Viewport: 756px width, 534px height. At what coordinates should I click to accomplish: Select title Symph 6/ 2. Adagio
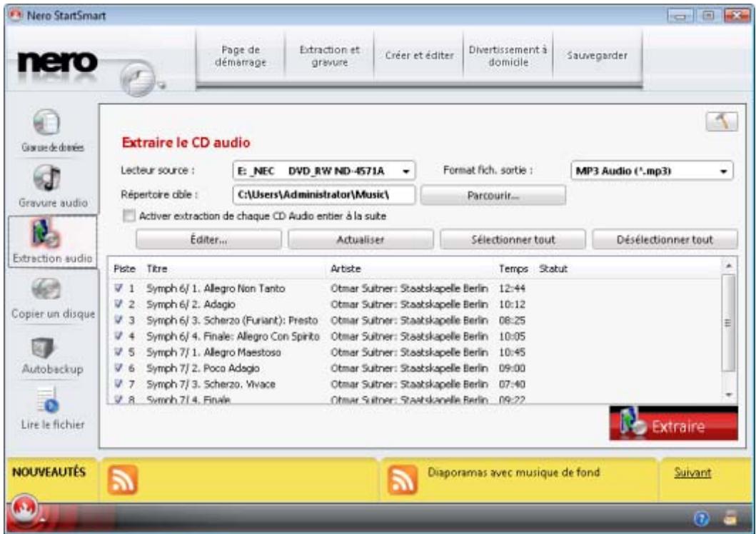tap(191, 305)
